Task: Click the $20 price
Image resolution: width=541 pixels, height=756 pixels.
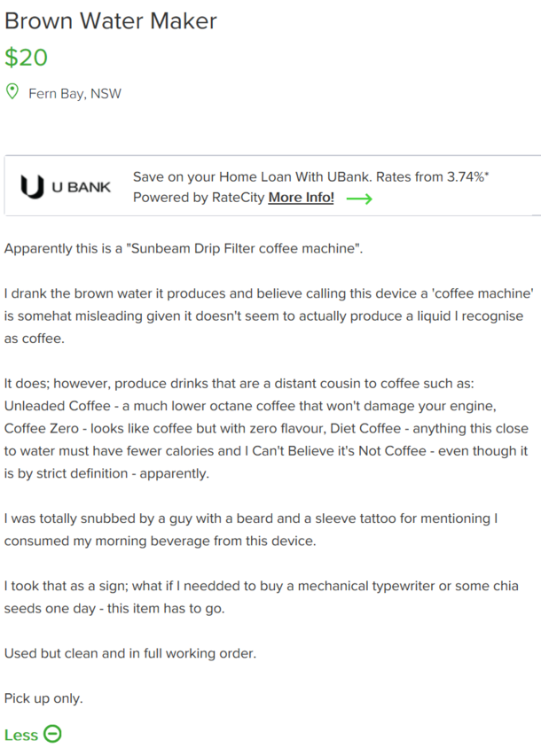Action: pyautogui.click(x=26, y=58)
